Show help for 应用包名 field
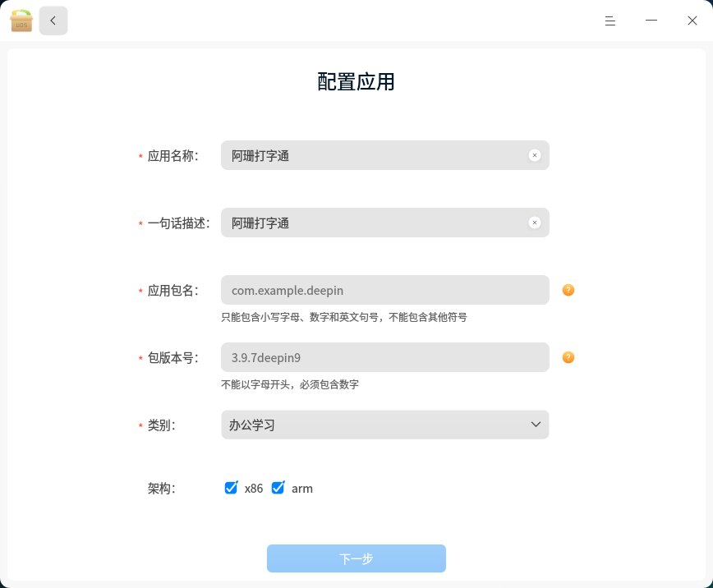The image size is (713, 588). 568,290
